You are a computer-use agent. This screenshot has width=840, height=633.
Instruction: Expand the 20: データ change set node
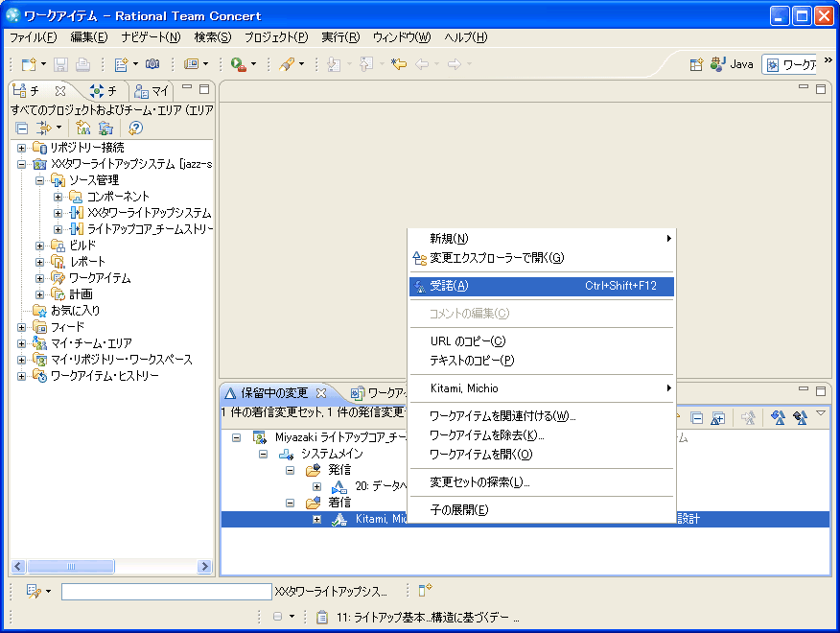coord(317,486)
